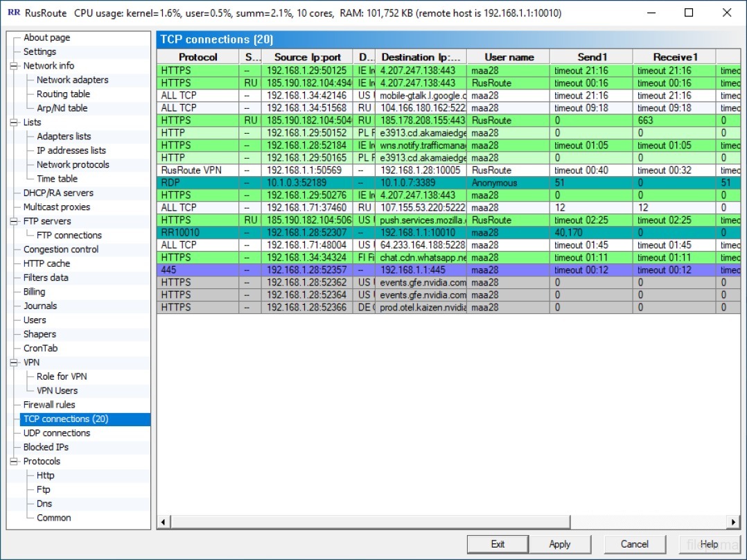This screenshot has width=747, height=560.
Task: Collapse the Network info tree node
Action: coord(14,67)
